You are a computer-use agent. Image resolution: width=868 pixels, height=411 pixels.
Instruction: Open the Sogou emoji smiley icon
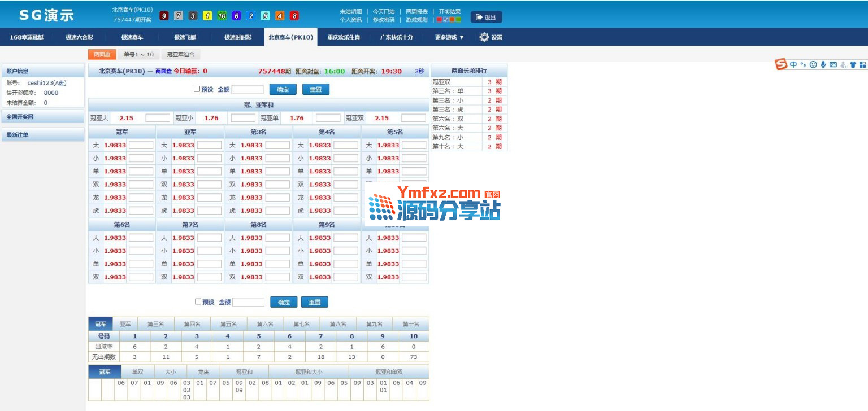coord(813,64)
